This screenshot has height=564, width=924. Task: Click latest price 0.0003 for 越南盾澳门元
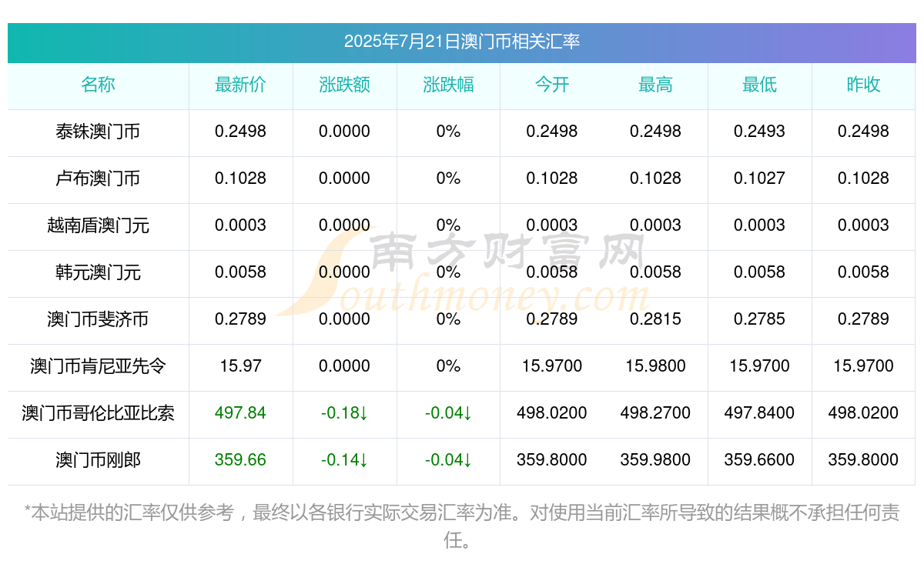(240, 225)
